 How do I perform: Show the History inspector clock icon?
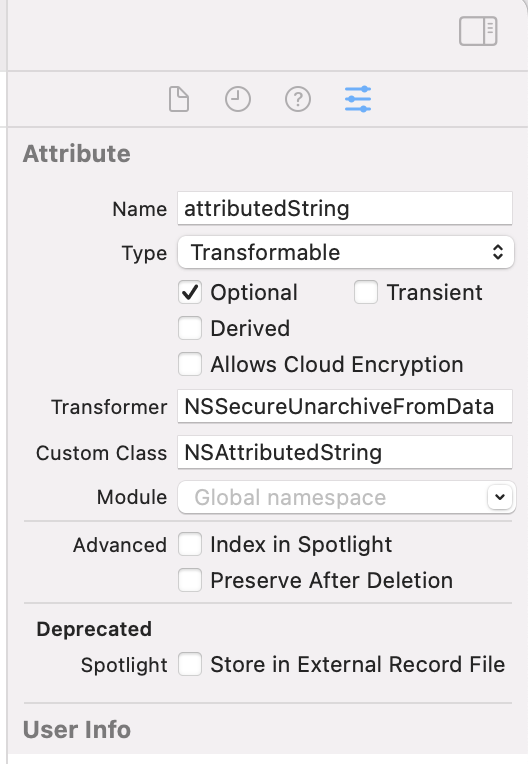tap(238, 99)
